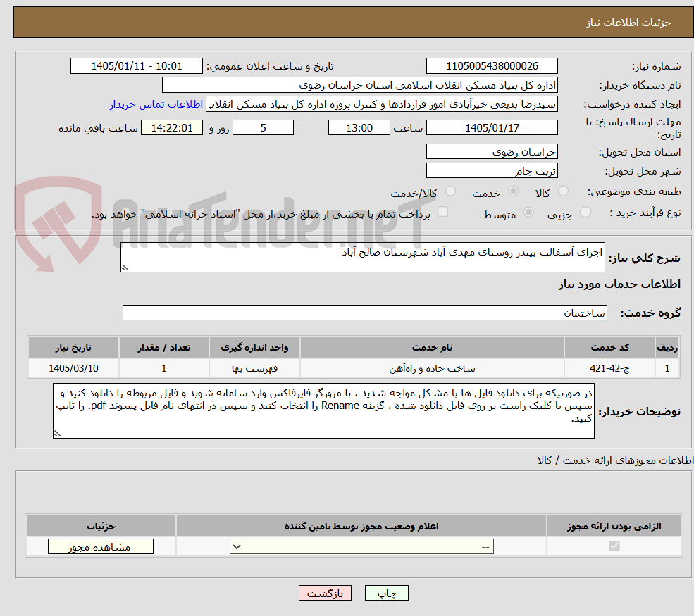The image size is (694, 616).
Task: Select the متوسط purchase type radio
Action: 528,213
